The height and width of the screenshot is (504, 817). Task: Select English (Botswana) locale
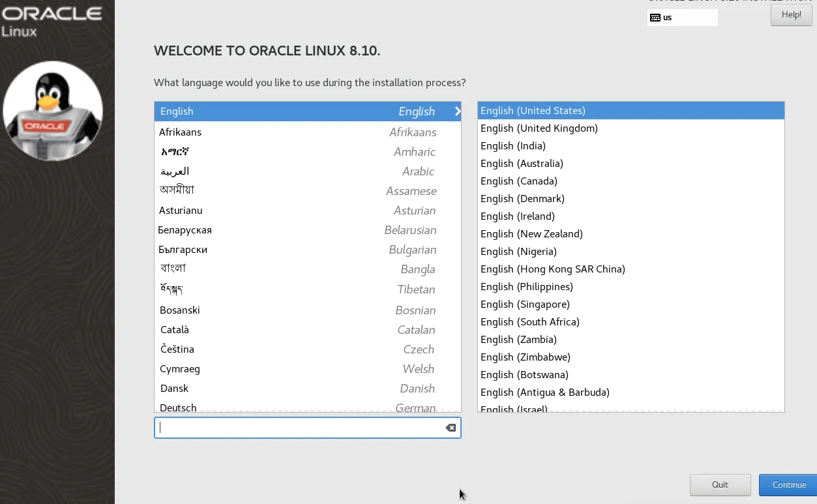coord(631,375)
